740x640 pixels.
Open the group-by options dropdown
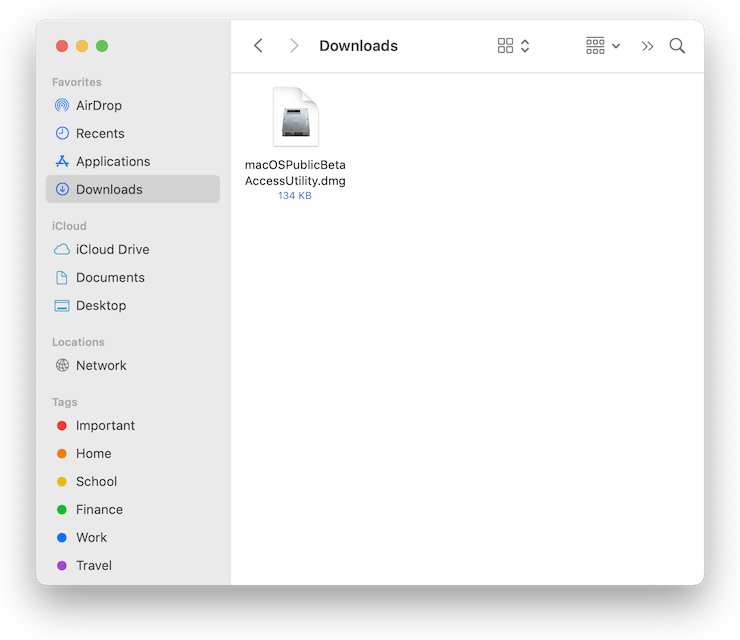(603, 46)
